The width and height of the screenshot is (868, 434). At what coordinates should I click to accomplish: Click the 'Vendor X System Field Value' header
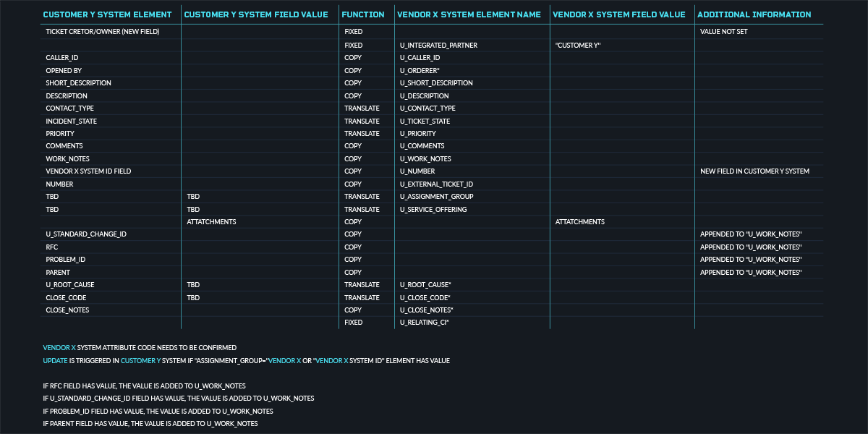point(619,14)
